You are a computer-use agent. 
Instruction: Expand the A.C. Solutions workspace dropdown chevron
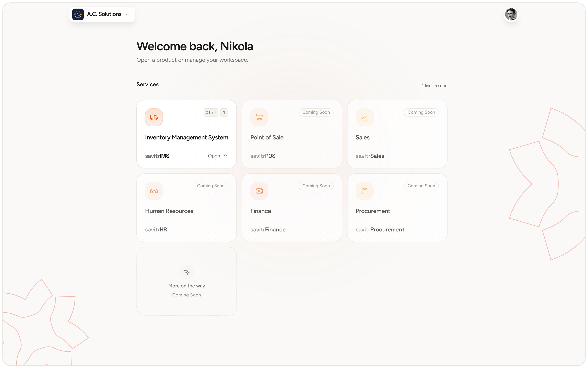(x=127, y=14)
